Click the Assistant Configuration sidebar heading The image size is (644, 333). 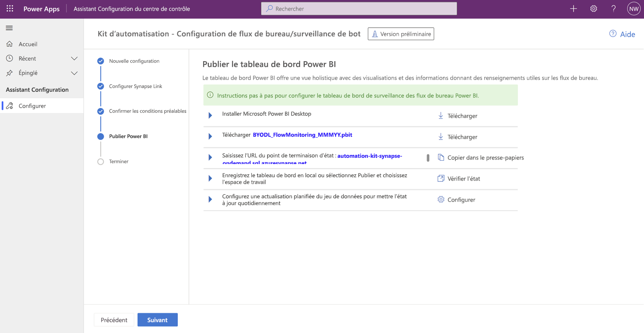pos(37,90)
